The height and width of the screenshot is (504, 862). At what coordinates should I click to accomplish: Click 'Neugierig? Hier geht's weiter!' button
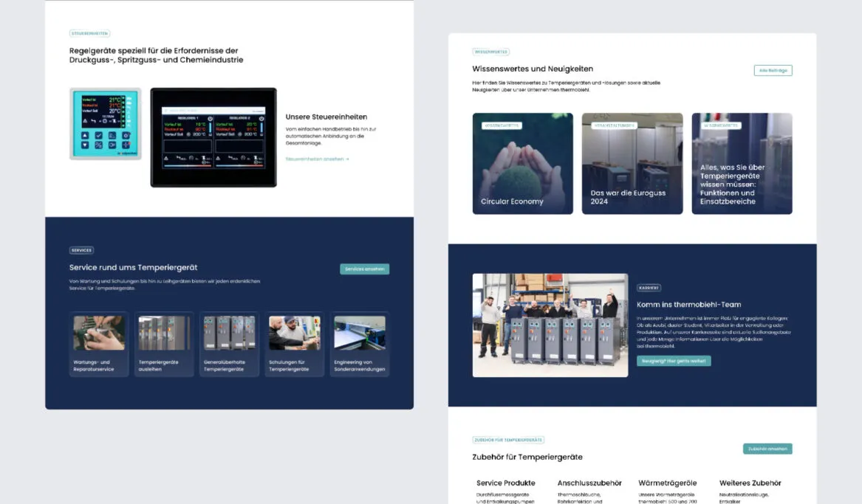(674, 361)
